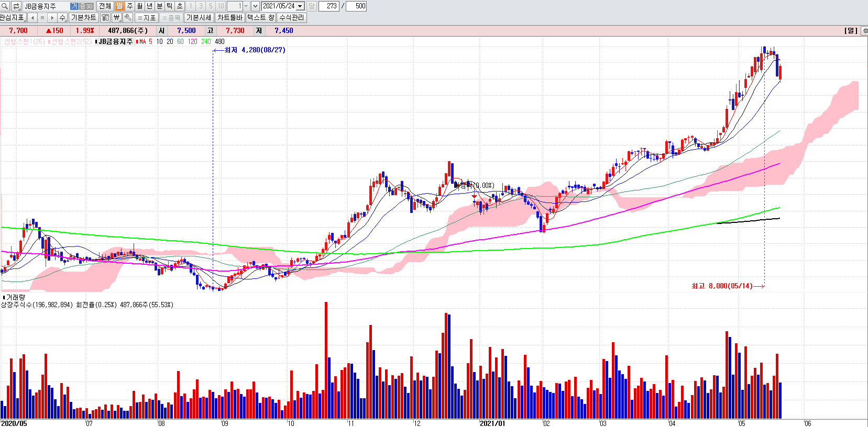
Task: Click current price 7,700
Action: click(x=18, y=31)
